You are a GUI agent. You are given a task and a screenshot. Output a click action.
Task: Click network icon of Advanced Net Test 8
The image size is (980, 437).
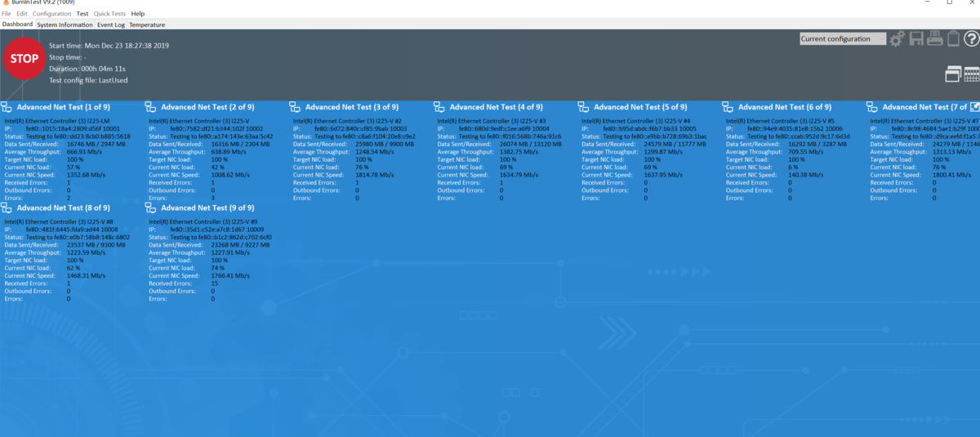coord(7,208)
